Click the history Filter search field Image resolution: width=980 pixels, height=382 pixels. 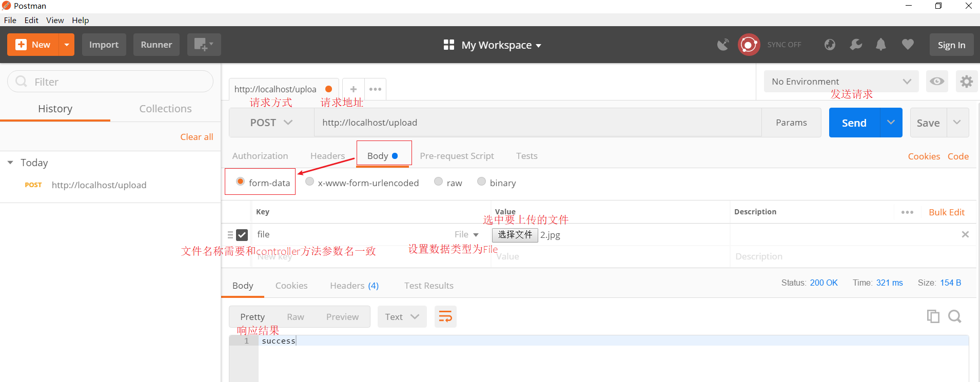(110, 82)
